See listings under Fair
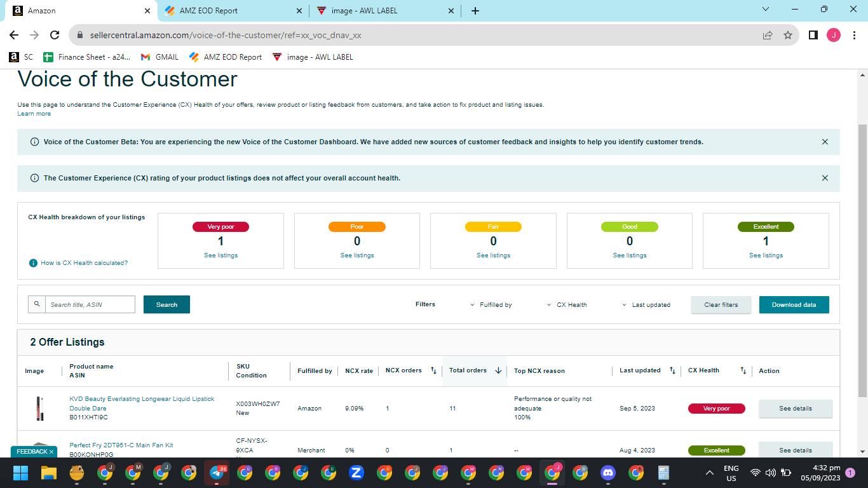868x488 pixels. (493, 255)
